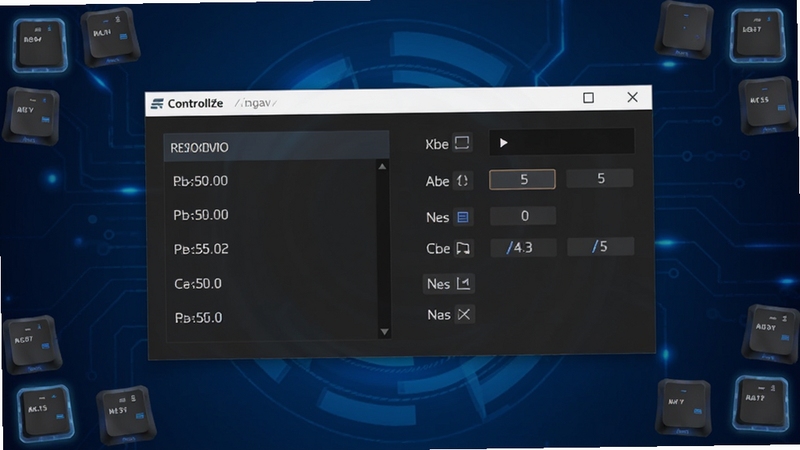Click the highlighted Abe field showing 5
The image size is (800, 450).
click(522, 180)
